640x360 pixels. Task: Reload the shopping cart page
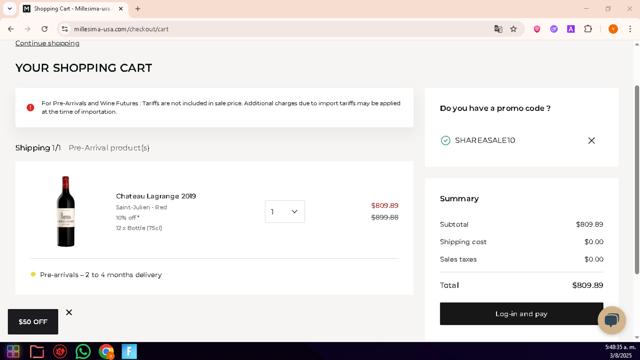click(x=44, y=29)
